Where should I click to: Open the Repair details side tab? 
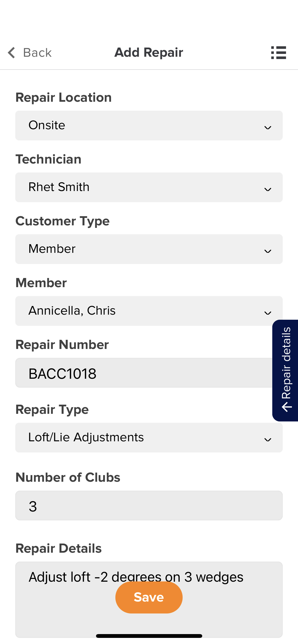click(x=285, y=370)
